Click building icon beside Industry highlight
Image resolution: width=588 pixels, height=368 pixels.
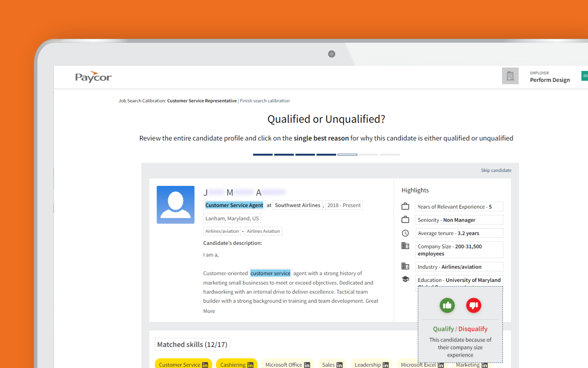click(x=405, y=266)
